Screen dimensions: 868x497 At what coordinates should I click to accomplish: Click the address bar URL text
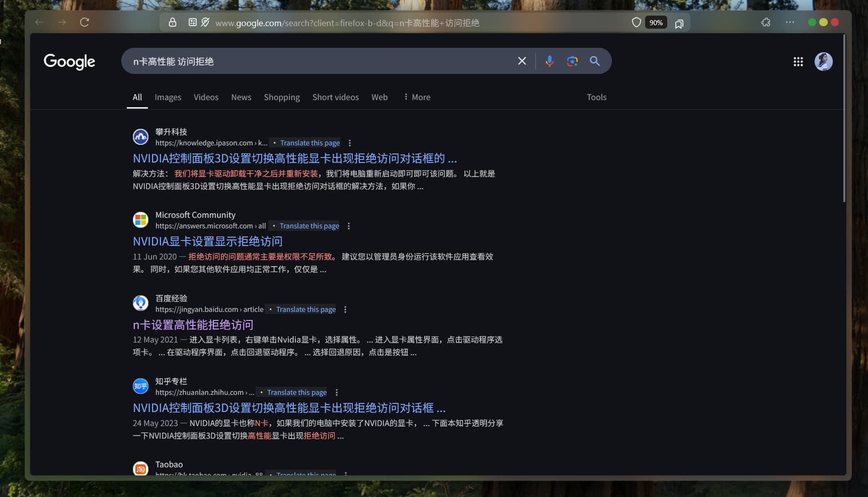(x=347, y=23)
